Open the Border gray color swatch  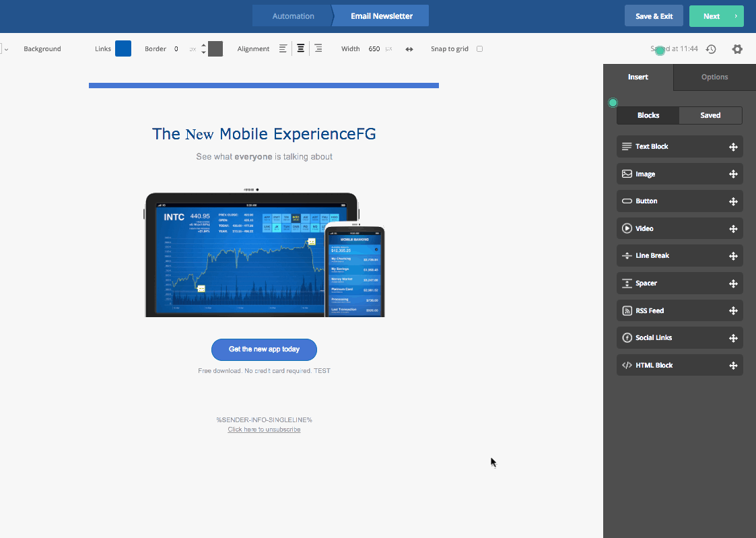click(x=215, y=48)
